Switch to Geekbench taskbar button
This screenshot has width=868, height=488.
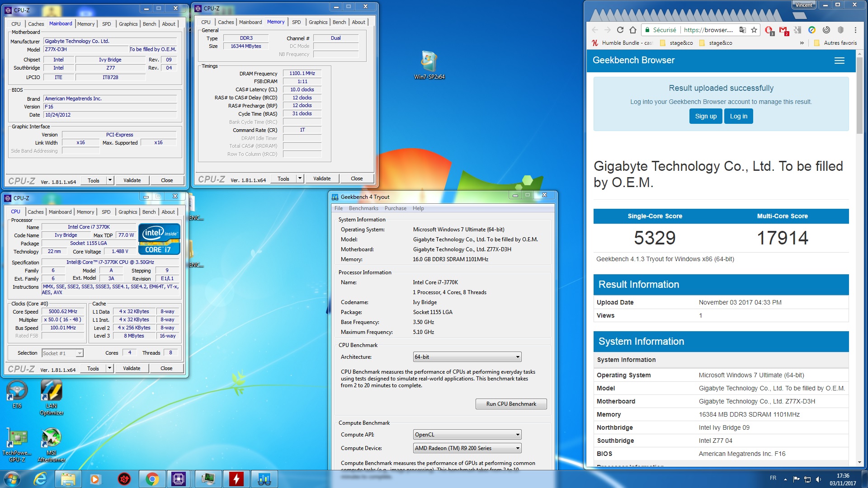point(264,479)
